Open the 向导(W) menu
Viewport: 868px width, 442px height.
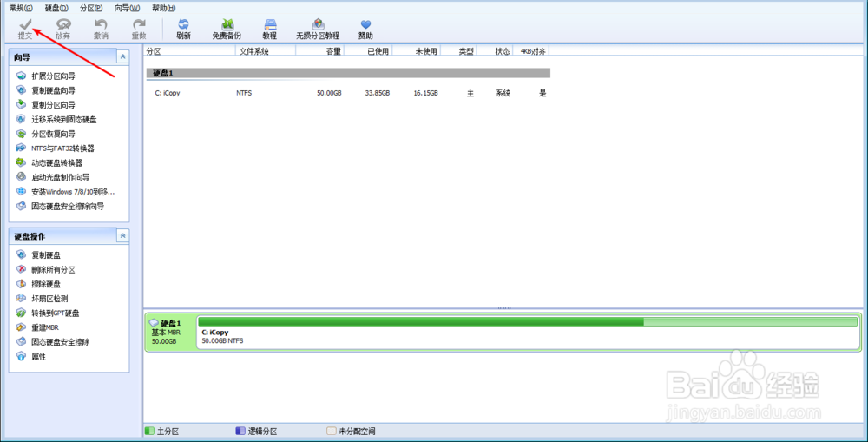127,9
